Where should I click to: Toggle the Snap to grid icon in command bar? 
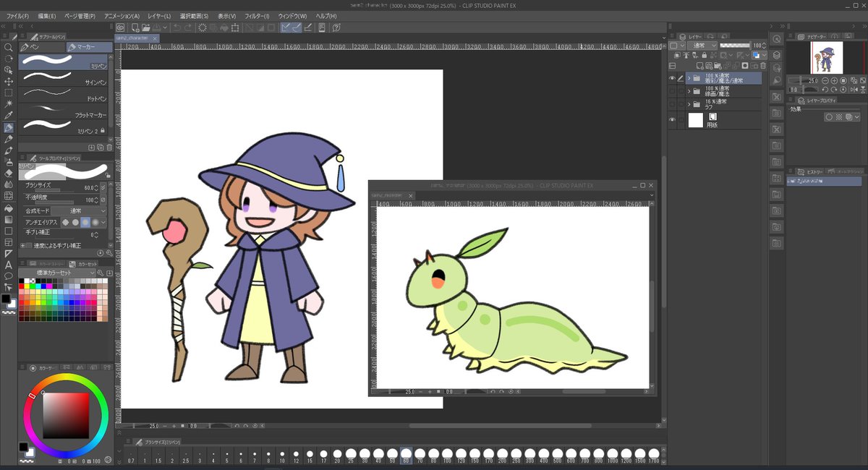tap(310, 27)
